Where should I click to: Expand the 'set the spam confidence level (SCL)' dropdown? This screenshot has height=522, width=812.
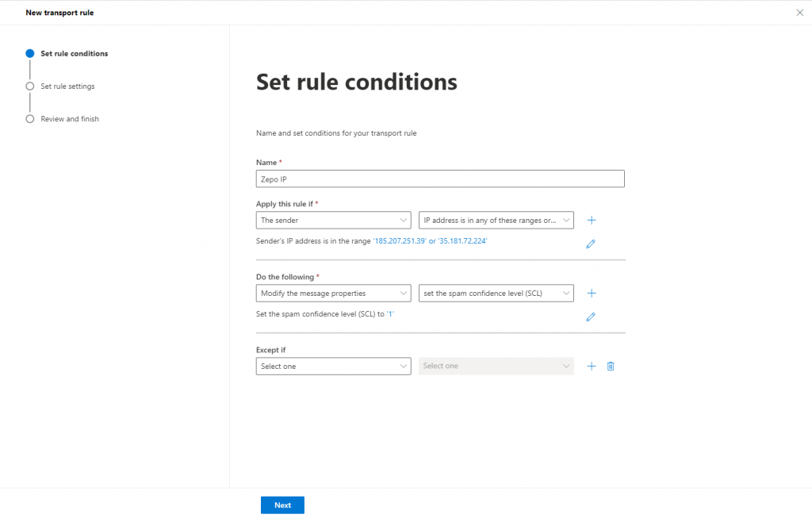coord(496,293)
